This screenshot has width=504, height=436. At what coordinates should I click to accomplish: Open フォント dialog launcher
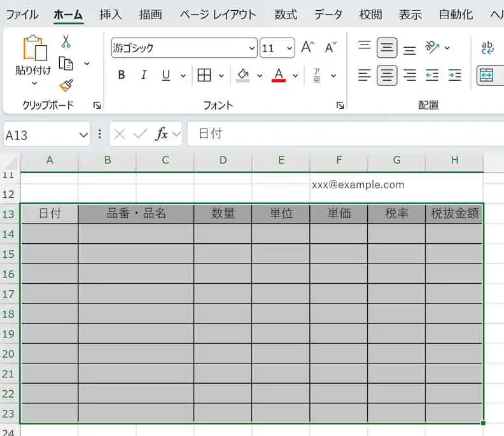(340, 105)
